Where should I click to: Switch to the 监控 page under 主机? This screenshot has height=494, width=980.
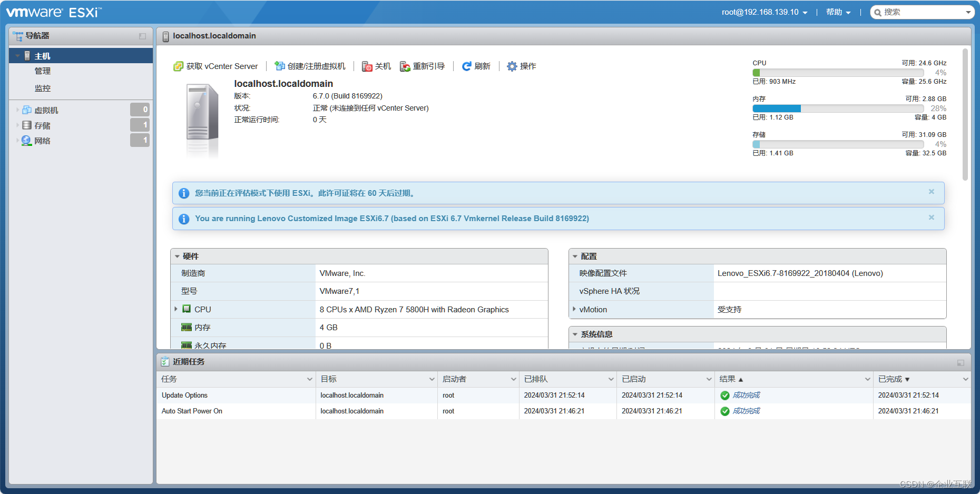click(42, 88)
